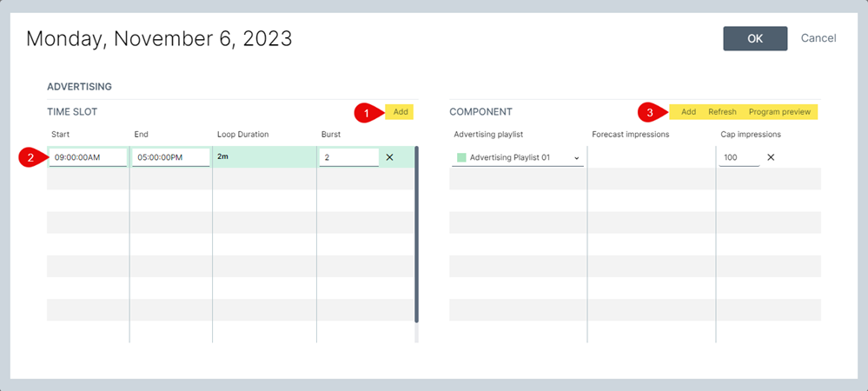Refresh the component list
The image size is (868, 391).
pyautogui.click(x=722, y=112)
